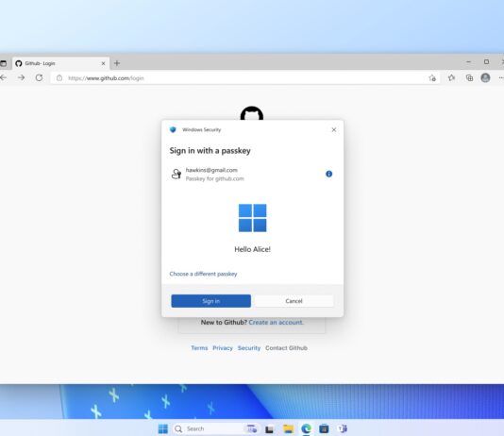Open the Collections icon

pyautogui.click(x=469, y=77)
